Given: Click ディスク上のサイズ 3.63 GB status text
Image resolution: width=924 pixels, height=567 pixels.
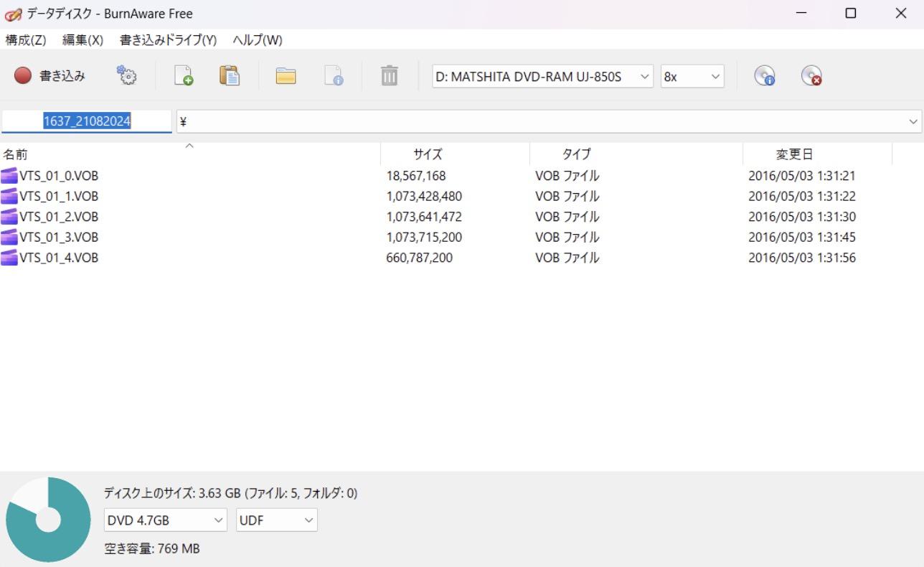Looking at the screenshot, I should click(x=231, y=493).
